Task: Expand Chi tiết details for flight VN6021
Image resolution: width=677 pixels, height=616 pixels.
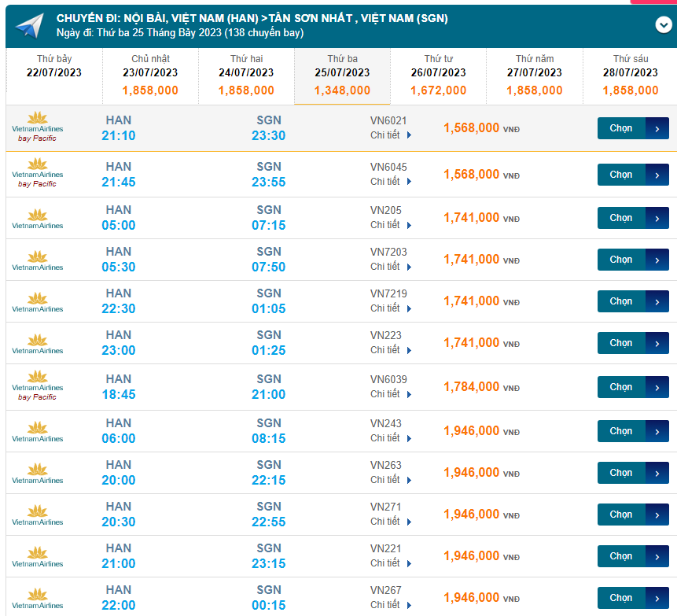Action: [391, 135]
